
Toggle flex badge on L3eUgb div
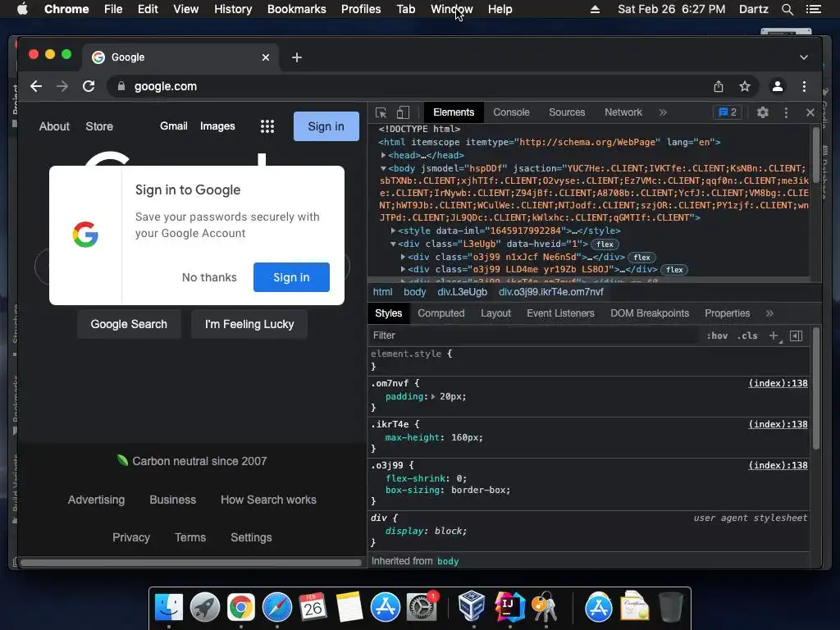coord(605,244)
